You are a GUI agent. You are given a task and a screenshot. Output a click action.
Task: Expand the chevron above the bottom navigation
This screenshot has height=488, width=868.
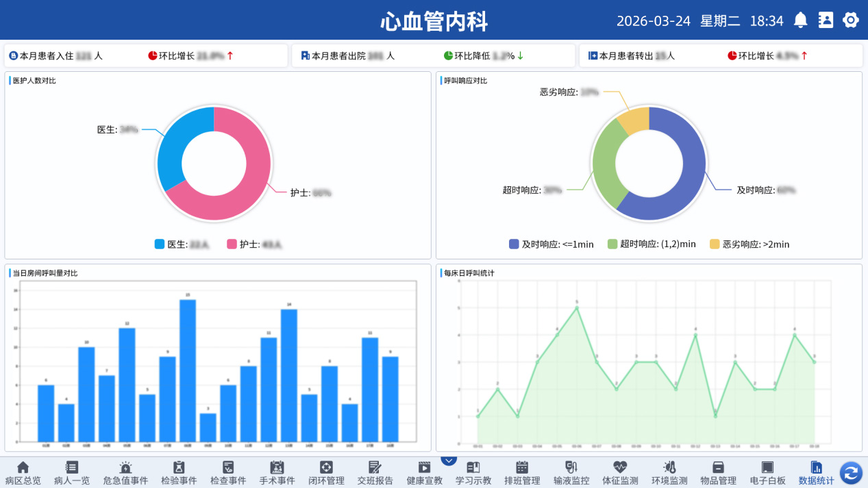pos(449,461)
